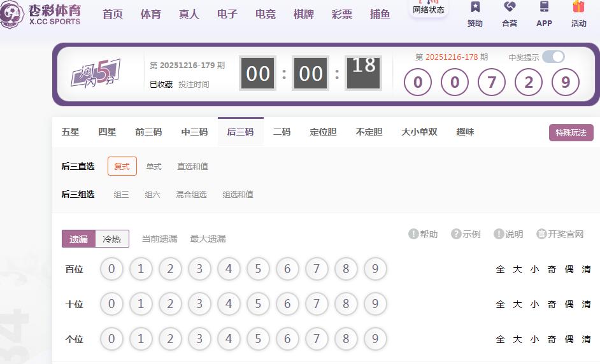Pick number 6 in 个位 row
600x364 pixels.
[287, 339]
